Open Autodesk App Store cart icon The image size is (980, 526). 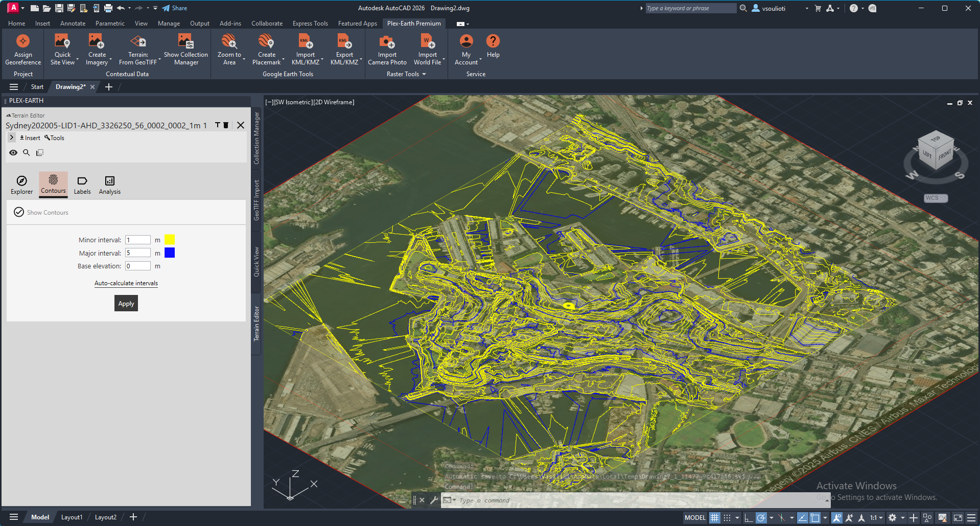[818, 8]
